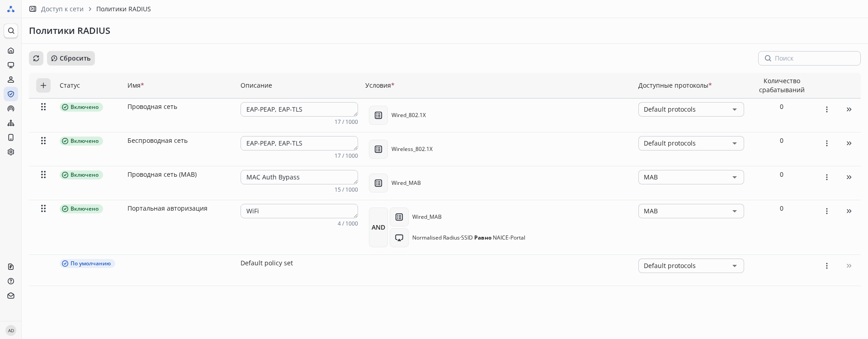Toggle Включено status for Проводная сеть (MAB)

tap(81, 175)
